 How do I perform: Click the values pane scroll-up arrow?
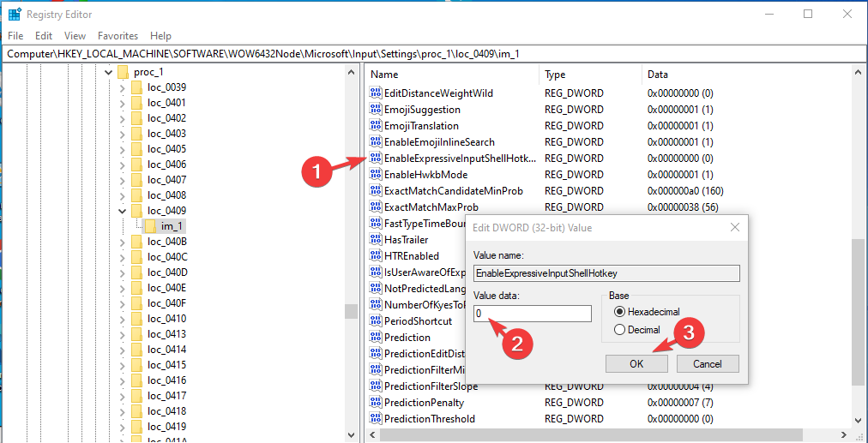[858, 73]
